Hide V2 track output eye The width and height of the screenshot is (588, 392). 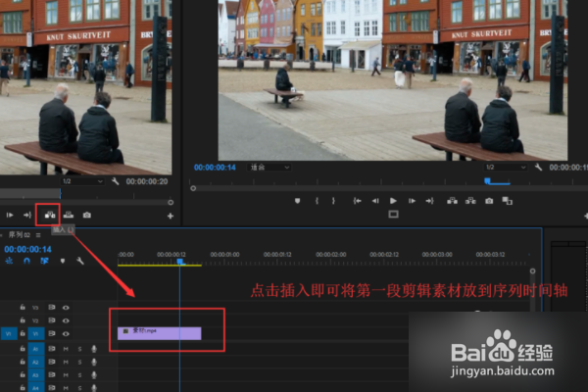pos(66,320)
